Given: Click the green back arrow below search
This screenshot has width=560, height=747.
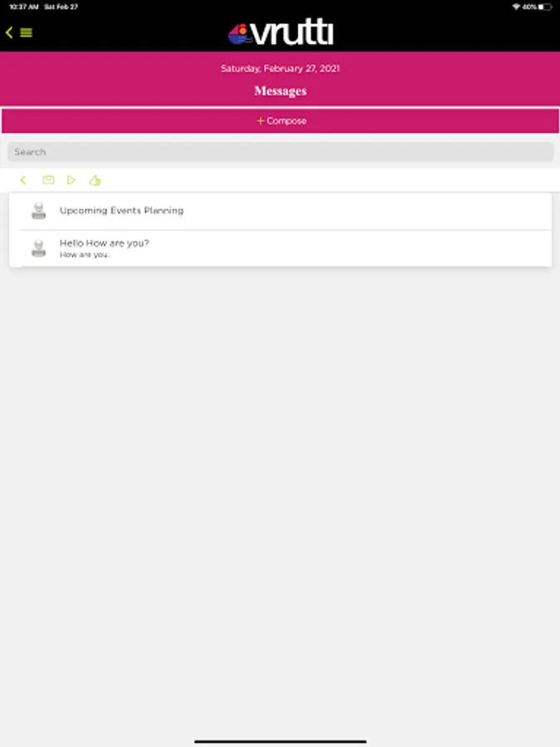Looking at the screenshot, I should coord(23,180).
